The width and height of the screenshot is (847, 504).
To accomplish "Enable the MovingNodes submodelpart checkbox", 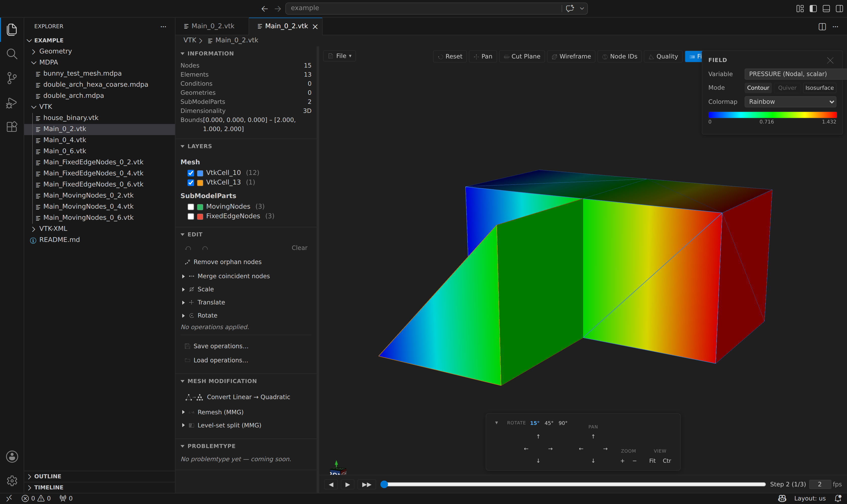I will [x=191, y=207].
